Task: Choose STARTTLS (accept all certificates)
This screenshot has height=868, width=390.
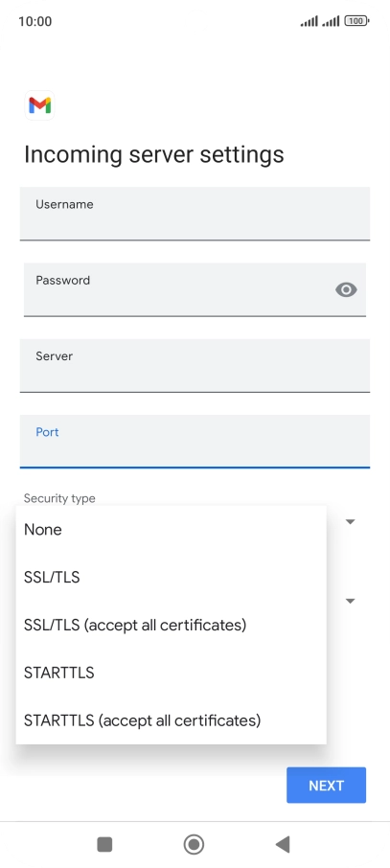Action: pos(172,720)
